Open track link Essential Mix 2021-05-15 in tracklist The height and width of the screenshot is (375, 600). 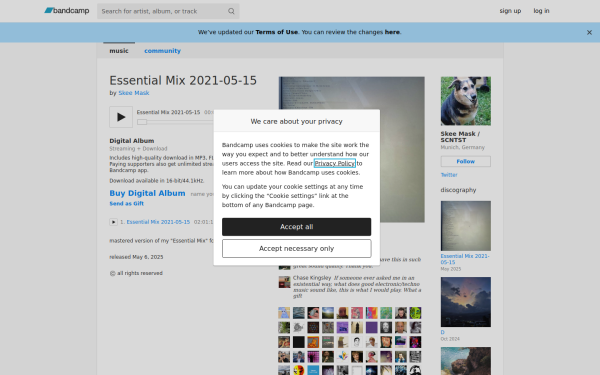[x=158, y=222]
